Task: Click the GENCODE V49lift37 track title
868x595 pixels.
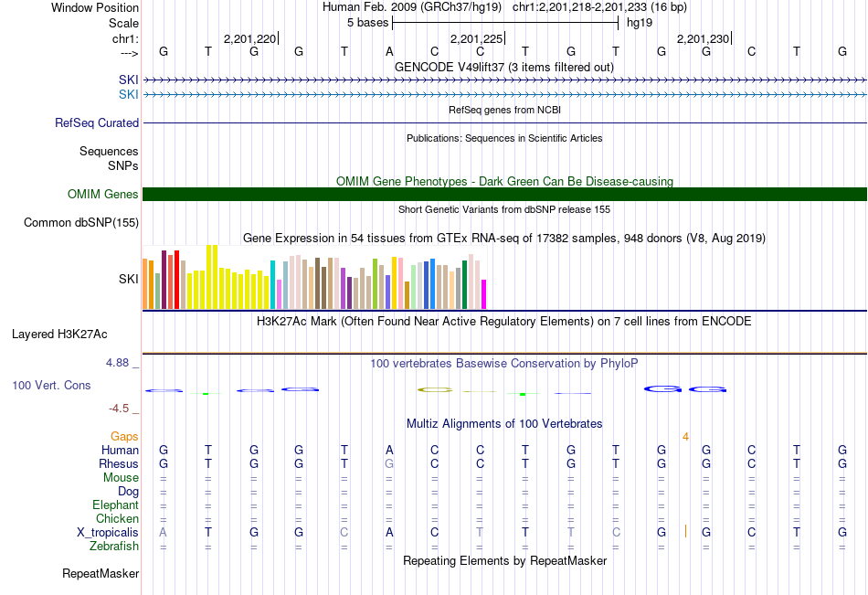Action: click(503, 68)
